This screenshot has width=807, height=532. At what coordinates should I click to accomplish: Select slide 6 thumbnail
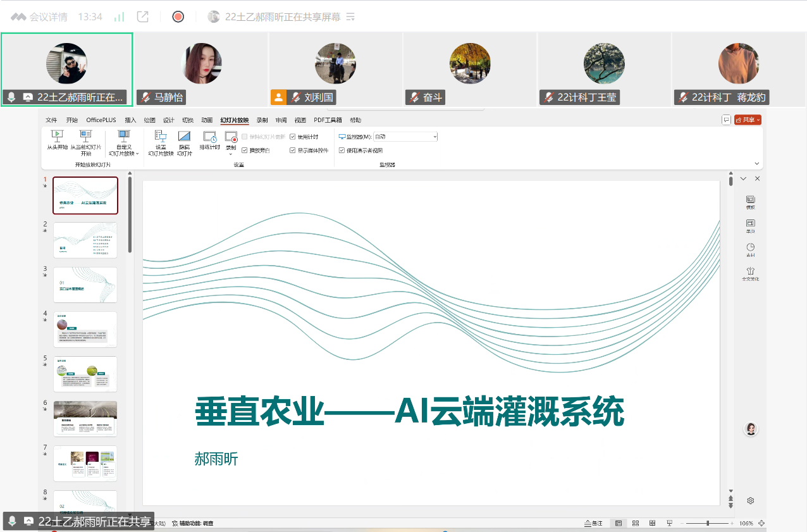(x=85, y=419)
